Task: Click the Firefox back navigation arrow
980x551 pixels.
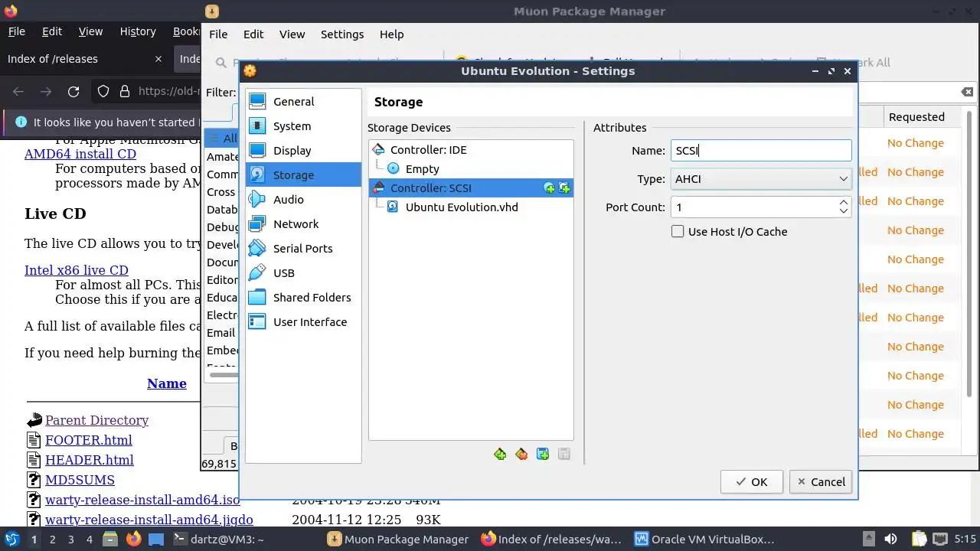Action: (x=18, y=92)
